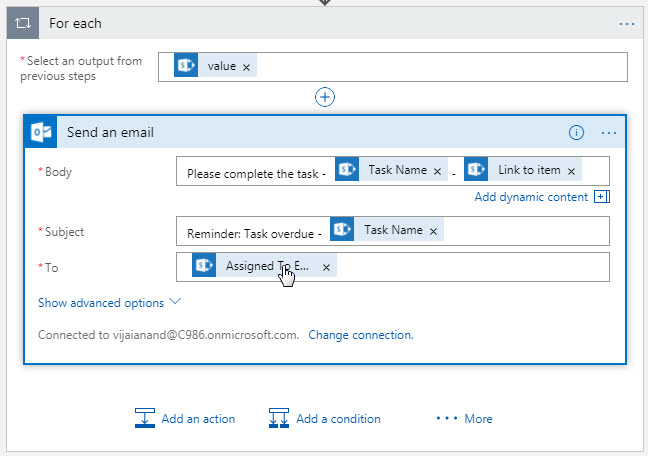
Task: Click Add an action button
Action: (185, 419)
